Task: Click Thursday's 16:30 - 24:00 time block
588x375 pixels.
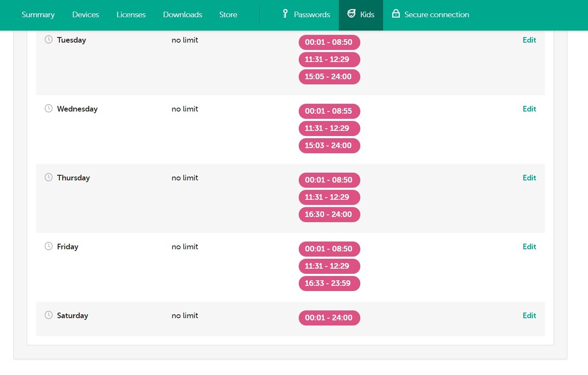Action: [329, 214]
